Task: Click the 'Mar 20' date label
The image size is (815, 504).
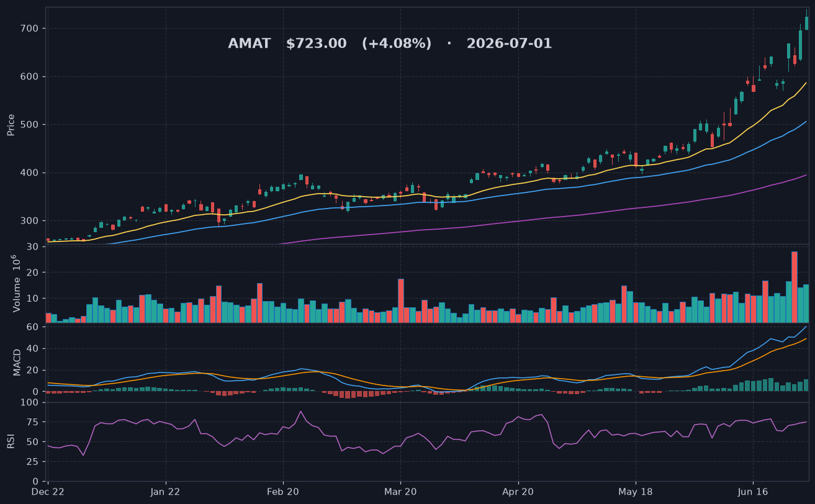Action: click(x=400, y=492)
